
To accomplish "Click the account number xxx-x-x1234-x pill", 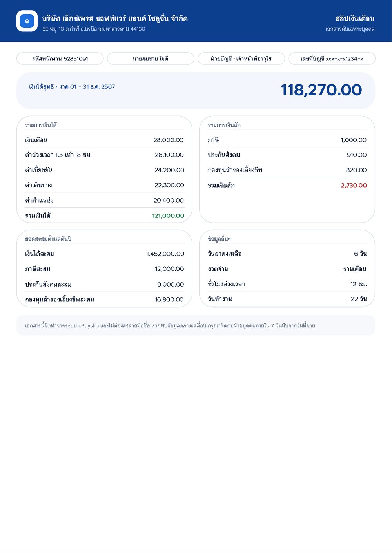I will (332, 58).
